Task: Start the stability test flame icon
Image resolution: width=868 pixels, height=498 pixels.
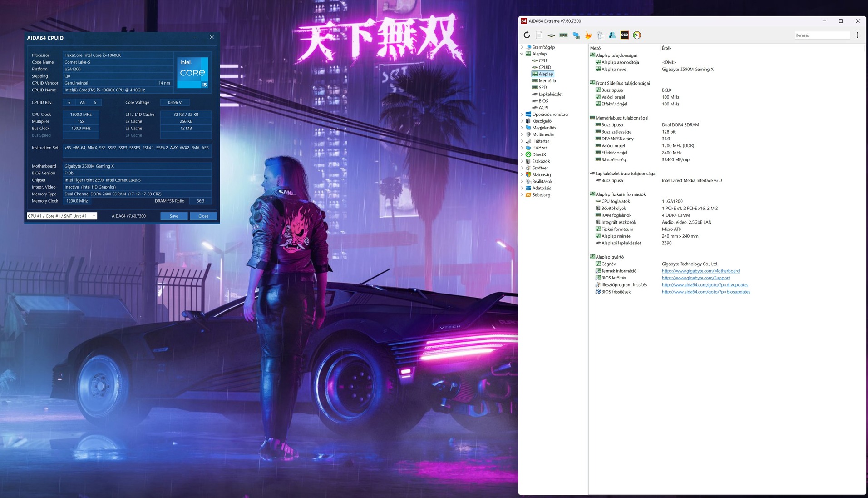Action: click(x=588, y=35)
